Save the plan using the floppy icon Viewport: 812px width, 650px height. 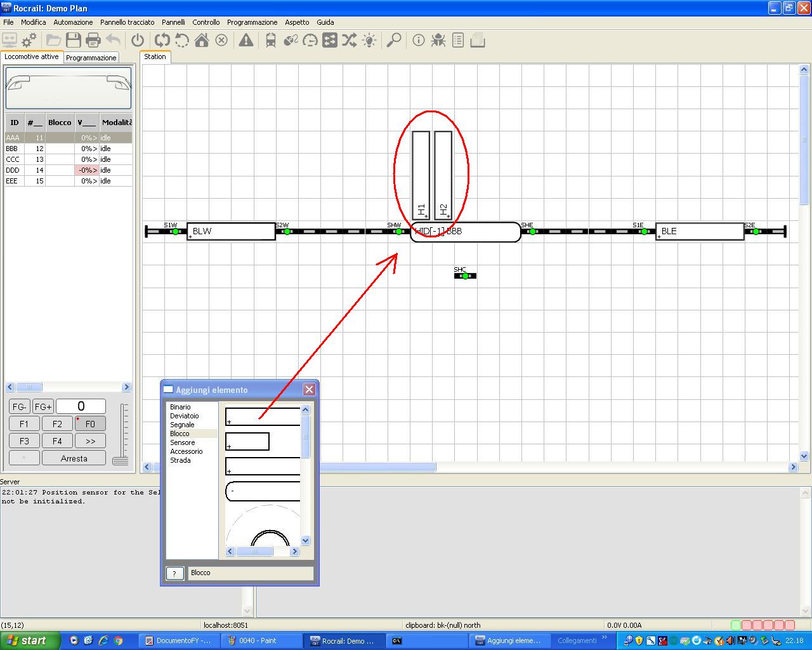tap(74, 41)
